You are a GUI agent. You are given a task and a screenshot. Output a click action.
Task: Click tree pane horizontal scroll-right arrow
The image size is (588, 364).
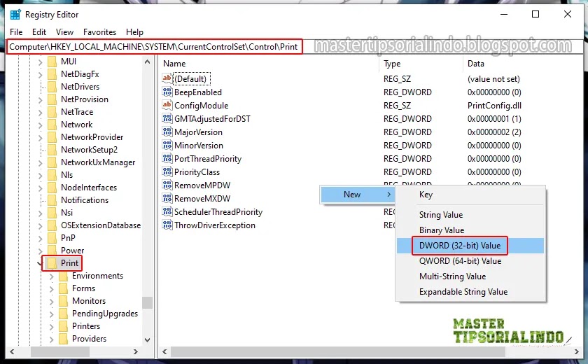[136, 351]
